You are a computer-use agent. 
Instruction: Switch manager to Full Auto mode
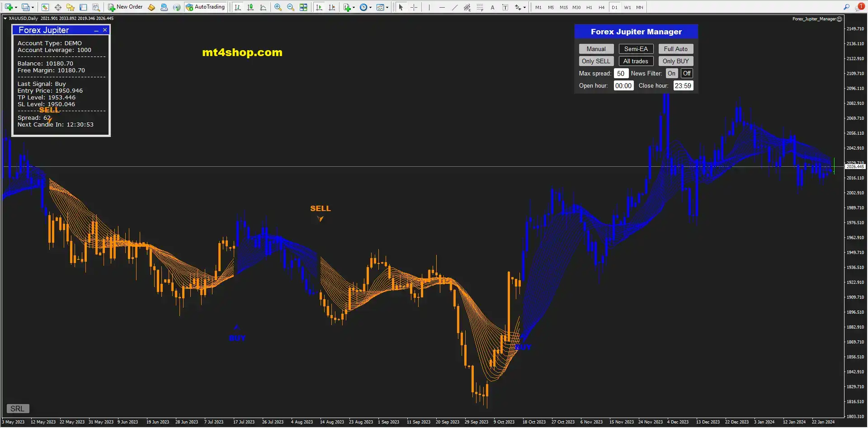tap(675, 49)
